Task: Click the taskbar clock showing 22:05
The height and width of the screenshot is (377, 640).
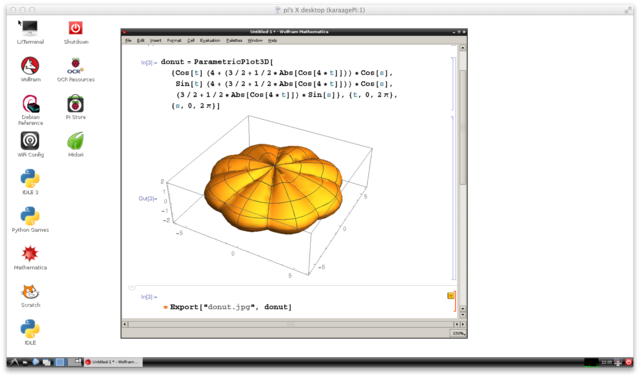Action: click(607, 362)
